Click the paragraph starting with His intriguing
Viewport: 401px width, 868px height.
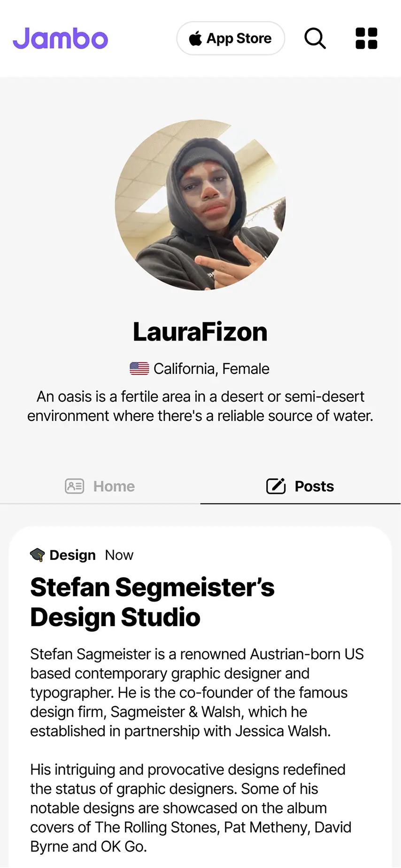tap(191, 808)
